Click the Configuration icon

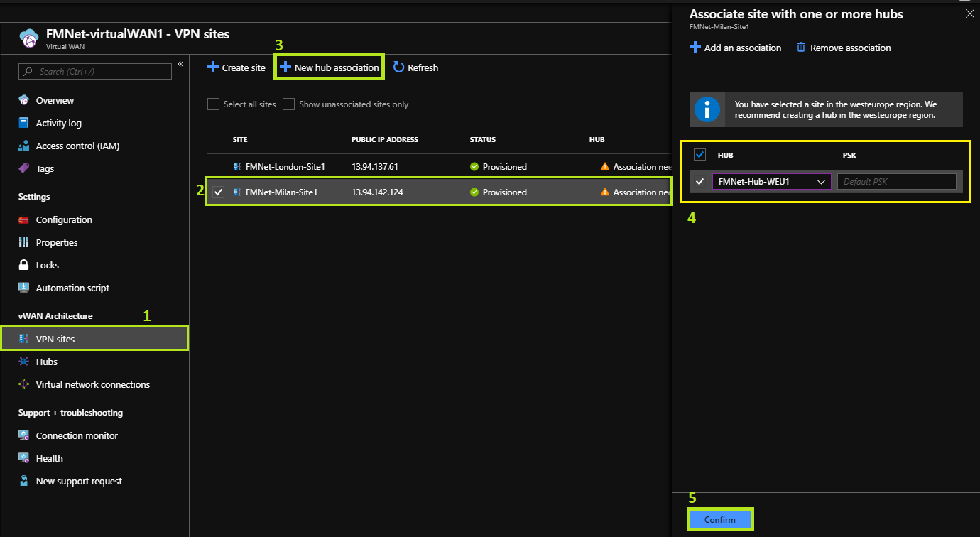pos(24,219)
